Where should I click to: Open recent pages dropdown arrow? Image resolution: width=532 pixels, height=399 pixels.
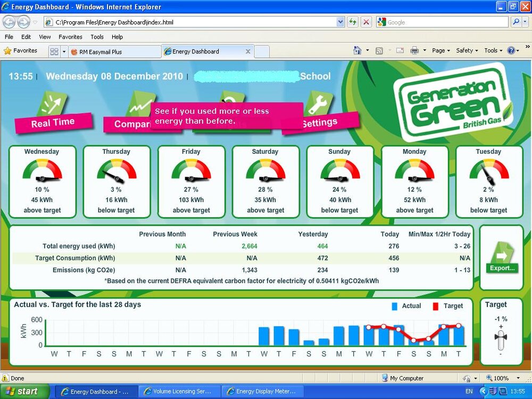click(x=35, y=22)
